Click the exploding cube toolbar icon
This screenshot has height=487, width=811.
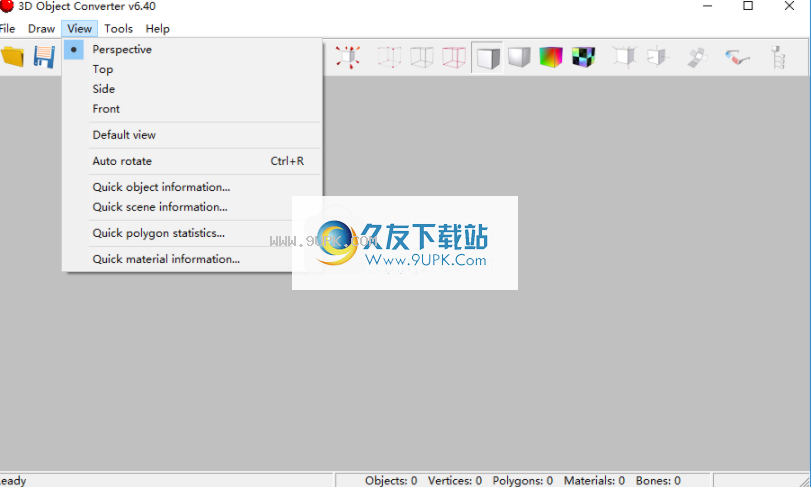348,57
